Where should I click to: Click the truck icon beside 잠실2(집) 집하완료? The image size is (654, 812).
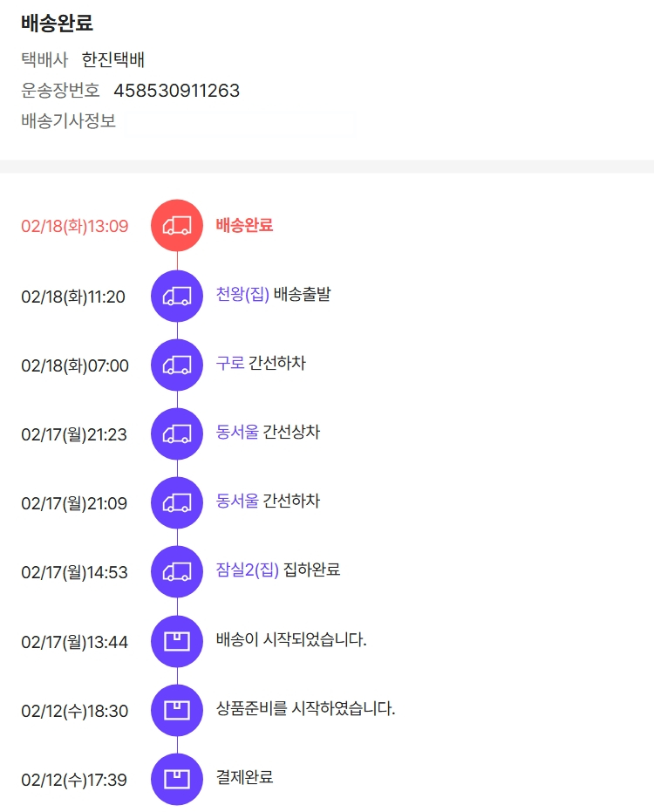point(177,571)
